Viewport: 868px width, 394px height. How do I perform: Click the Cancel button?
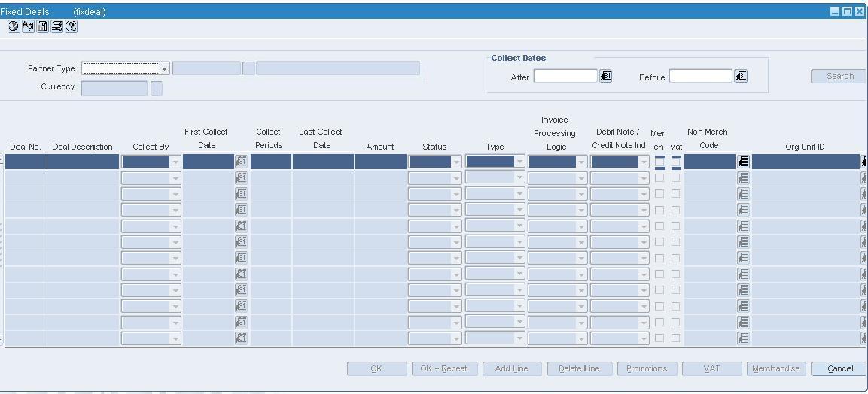pyautogui.click(x=839, y=368)
